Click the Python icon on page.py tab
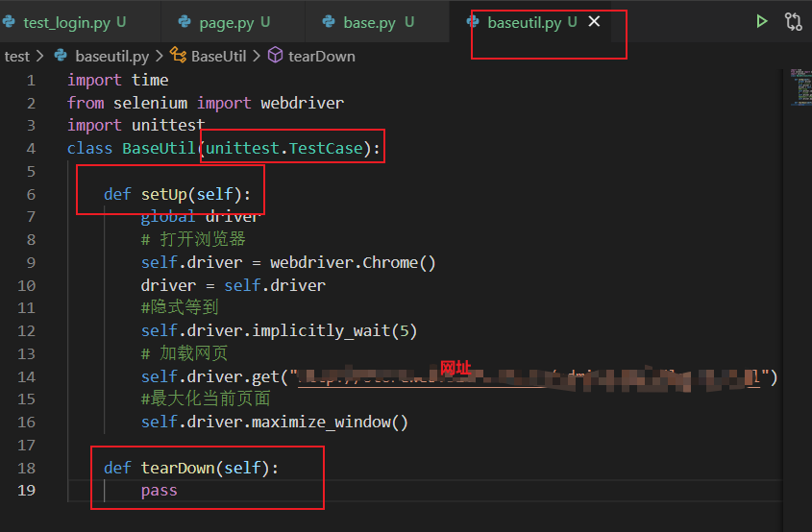812x532 pixels. pos(185,22)
